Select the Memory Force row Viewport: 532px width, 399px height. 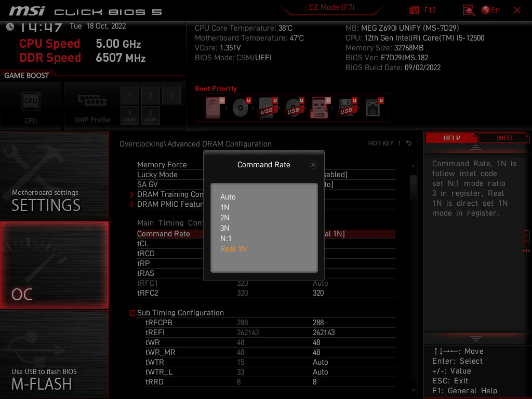[266, 165]
